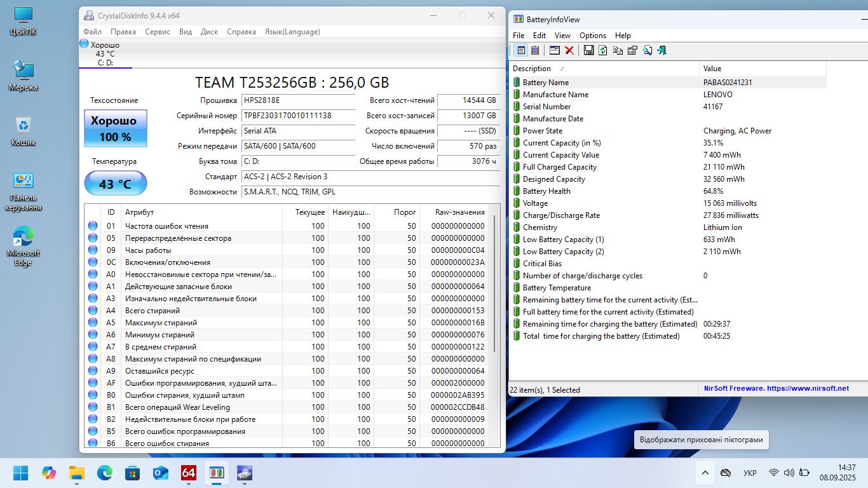Viewport: 868px width, 488px height.
Task: Select the Designed Capacity row
Action: click(x=668, y=179)
